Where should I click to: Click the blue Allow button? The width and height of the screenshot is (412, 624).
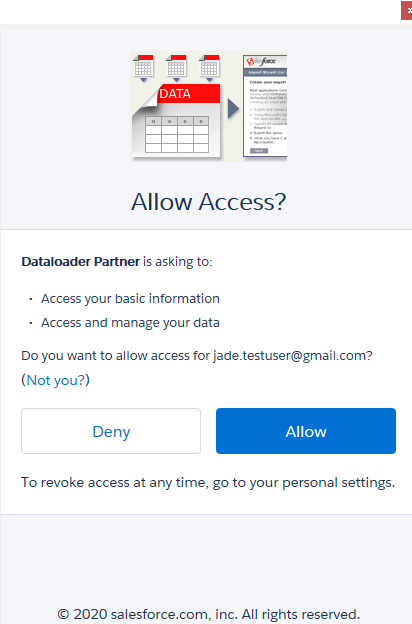[306, 431]
